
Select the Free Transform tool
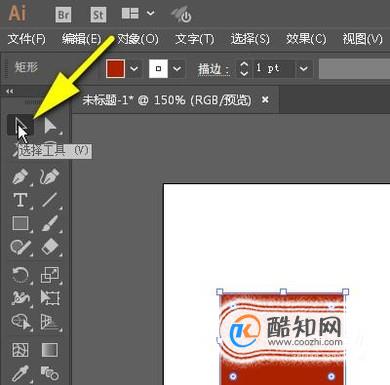click(x=50, y=298)
